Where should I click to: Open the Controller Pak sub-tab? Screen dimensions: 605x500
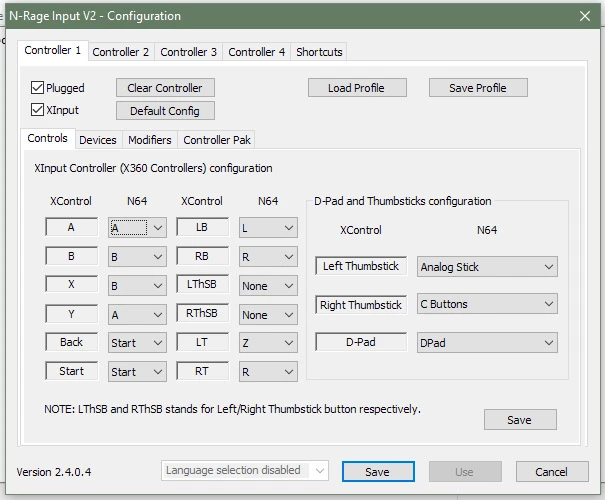(217, 140)
